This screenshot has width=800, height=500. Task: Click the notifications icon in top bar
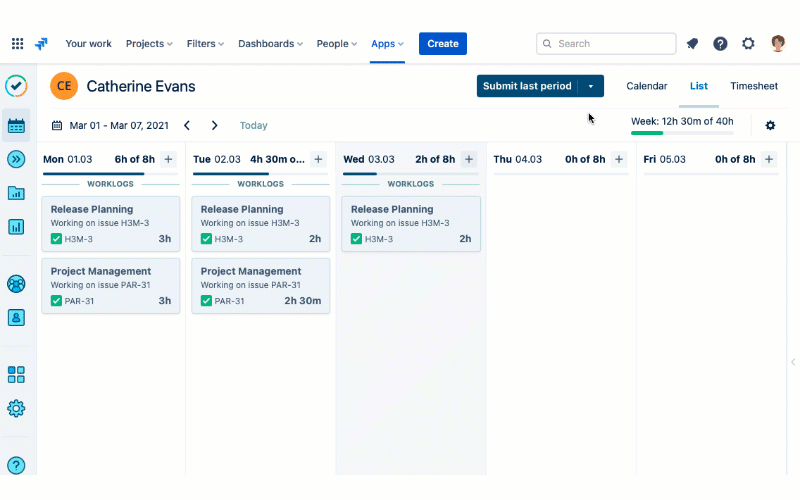pos(692,44)
